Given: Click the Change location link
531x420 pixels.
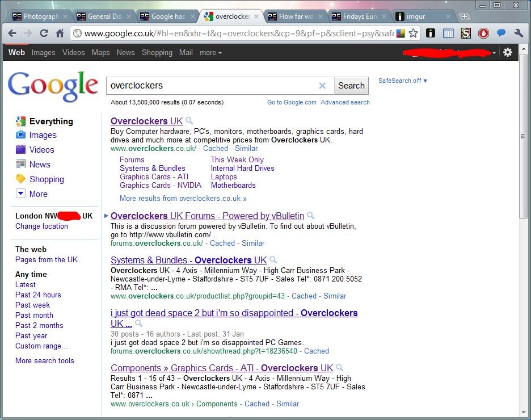Looking at the screenshot, I should coord(41,226).
